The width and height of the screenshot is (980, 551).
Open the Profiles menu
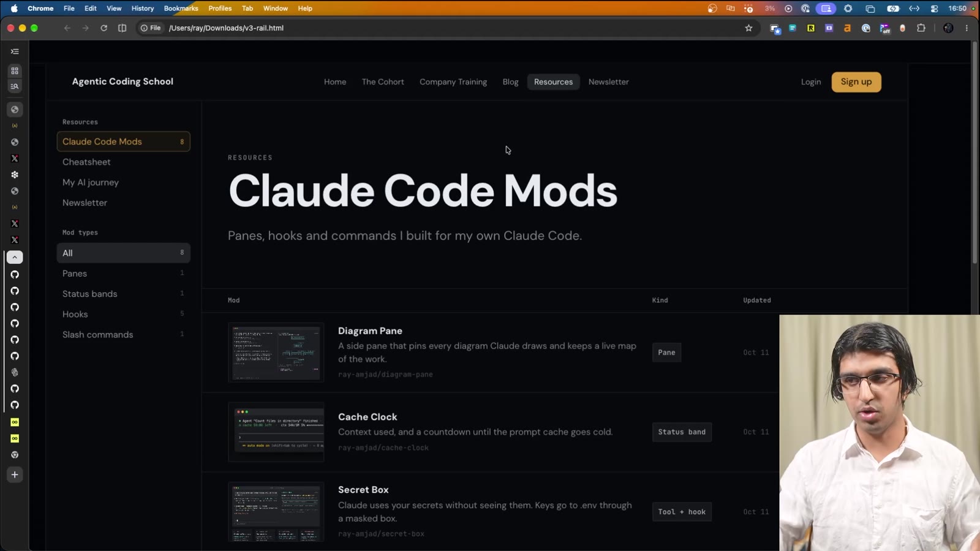(x=220, y=9)
